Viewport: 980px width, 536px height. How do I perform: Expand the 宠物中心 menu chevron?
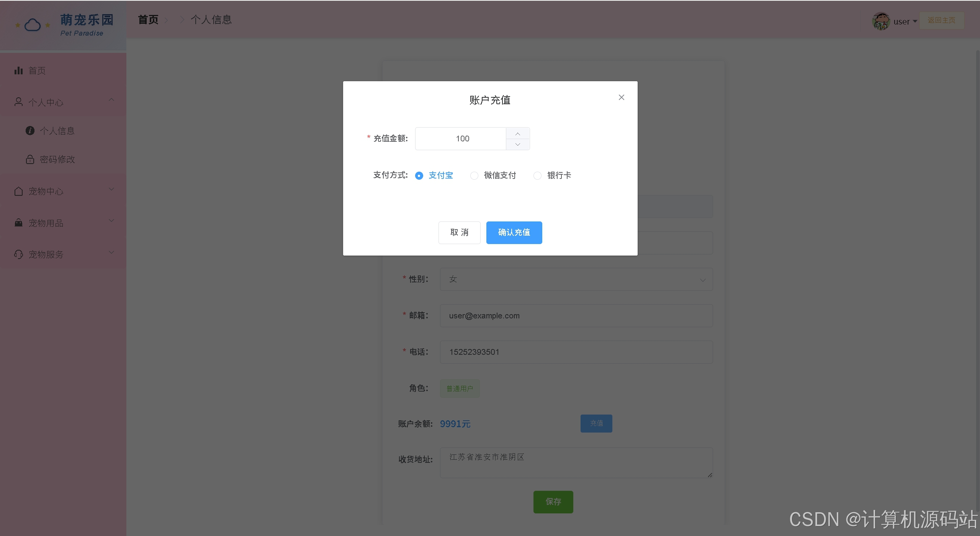point(111,189)
